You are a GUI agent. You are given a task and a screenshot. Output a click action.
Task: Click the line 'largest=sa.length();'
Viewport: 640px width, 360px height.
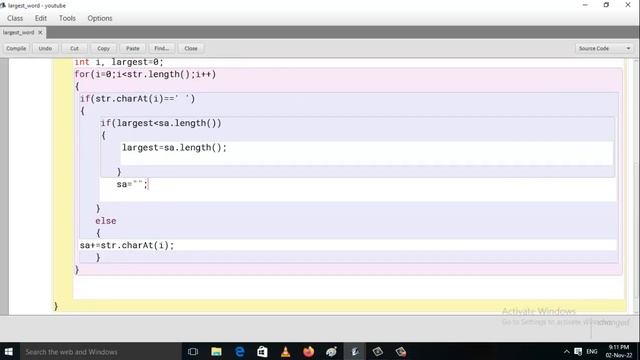[x=174, y=148]
